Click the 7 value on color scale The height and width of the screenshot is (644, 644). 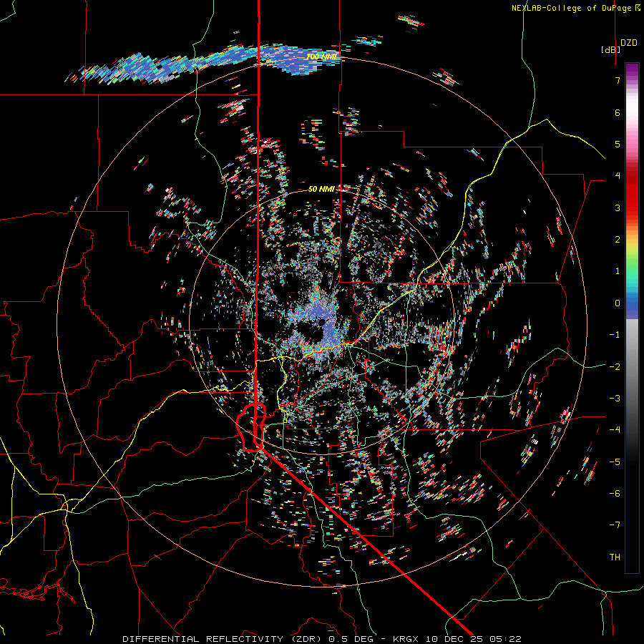point(618,80)
